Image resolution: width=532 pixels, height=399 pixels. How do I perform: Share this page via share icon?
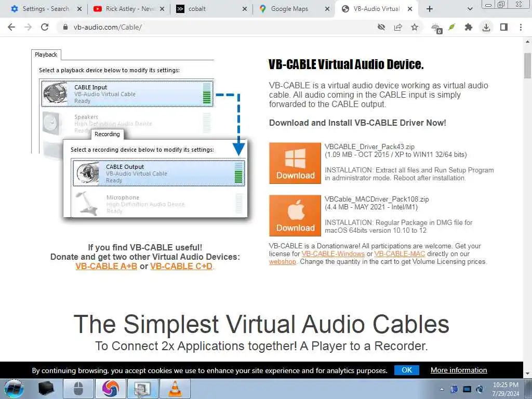(x=398, y=27)
